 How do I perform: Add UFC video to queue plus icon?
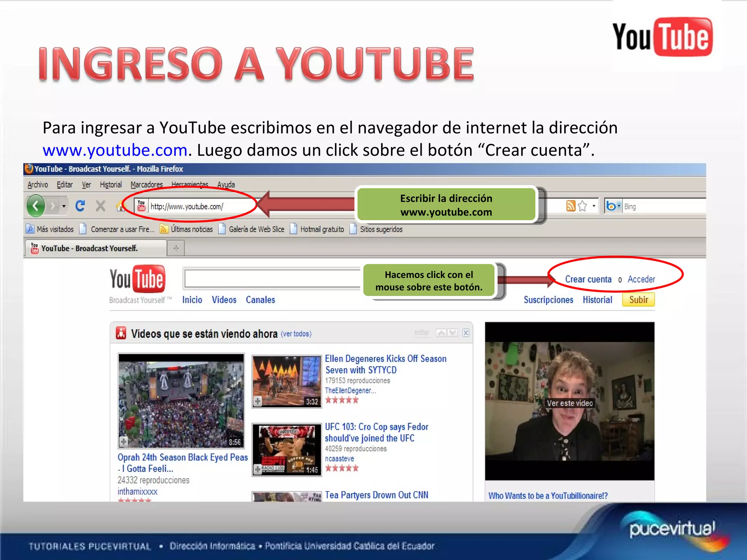[258, 470]
